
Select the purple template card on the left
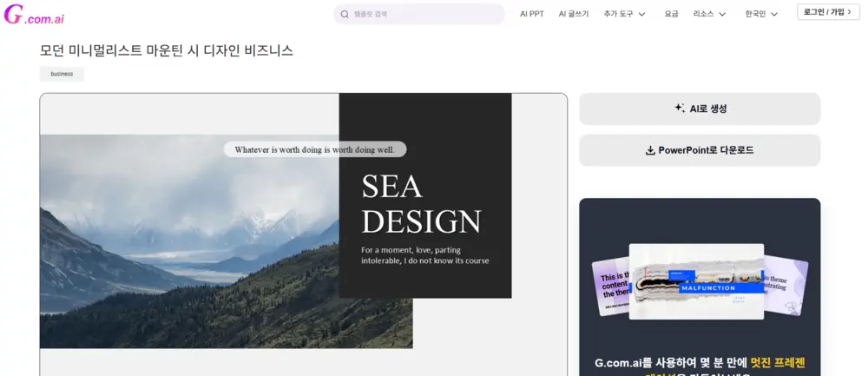click(x=610, y=287)
